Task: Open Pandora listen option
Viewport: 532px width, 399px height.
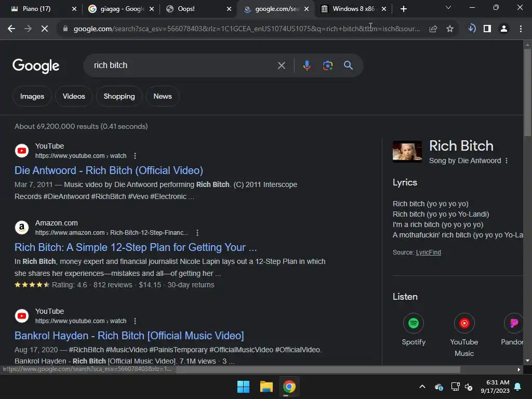Action: 512,329
